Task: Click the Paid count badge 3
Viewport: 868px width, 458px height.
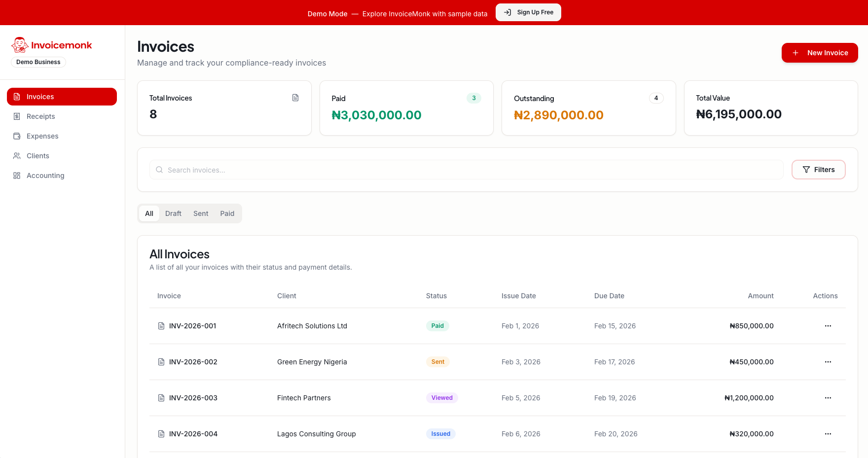Action: 474,98
